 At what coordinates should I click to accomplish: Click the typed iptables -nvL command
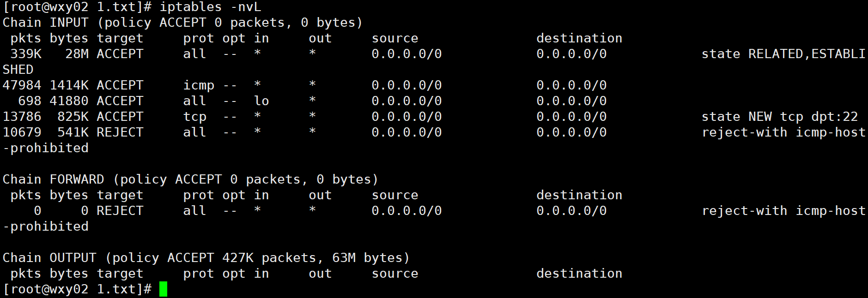210,7
